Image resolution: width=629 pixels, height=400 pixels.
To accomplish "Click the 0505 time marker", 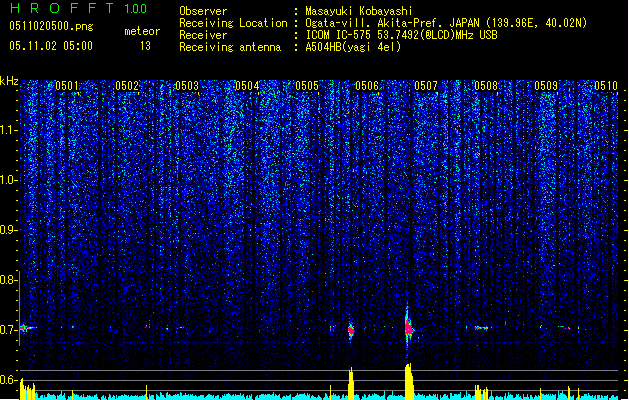I will coord(307,86).
